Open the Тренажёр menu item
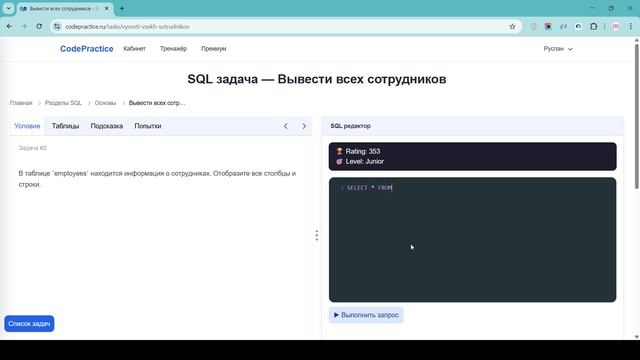 [x=173, y=49]
